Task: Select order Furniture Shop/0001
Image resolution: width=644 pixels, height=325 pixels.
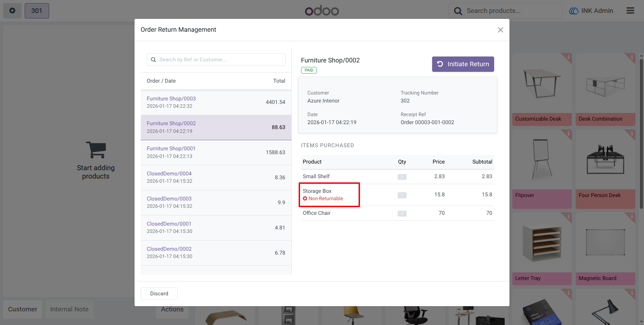Action: [x=216, y=152]
